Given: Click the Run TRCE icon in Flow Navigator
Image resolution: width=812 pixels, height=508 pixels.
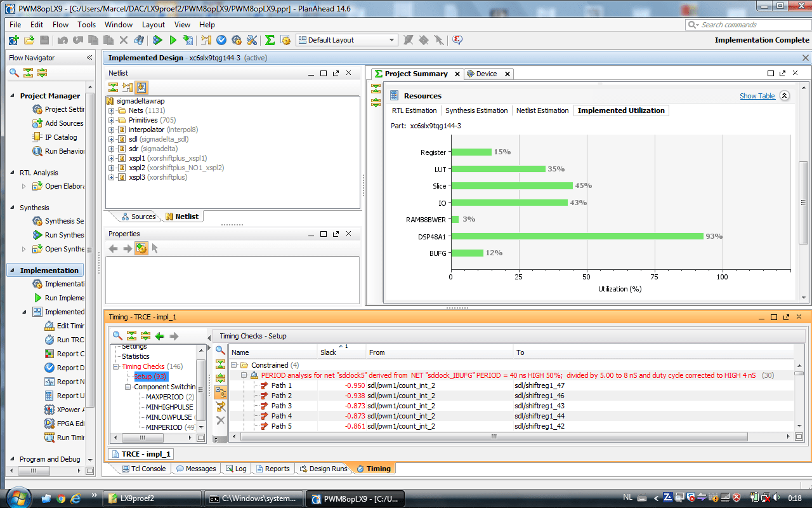Looking at the screenshot, I should [50, 340].
